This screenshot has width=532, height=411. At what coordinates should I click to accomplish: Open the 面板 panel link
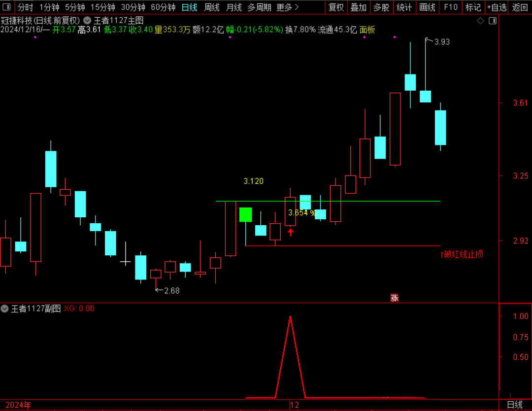[367, 30]
